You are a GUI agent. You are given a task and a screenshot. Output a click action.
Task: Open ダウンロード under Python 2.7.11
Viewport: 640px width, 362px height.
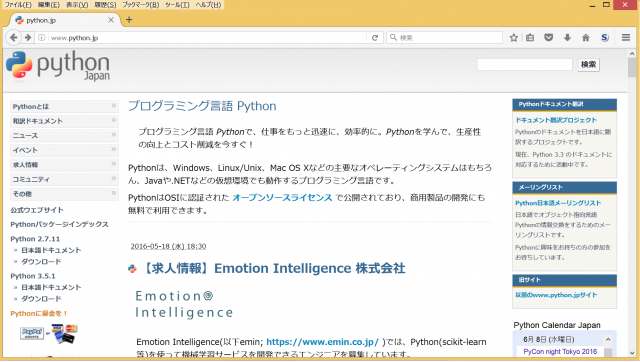[41, 262]
